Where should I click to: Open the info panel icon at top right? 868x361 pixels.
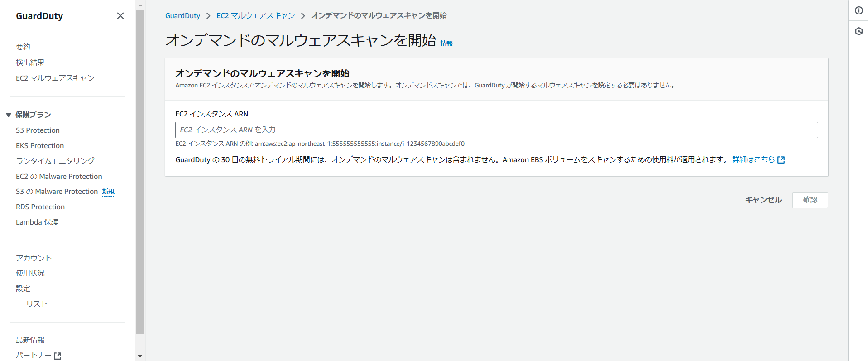click(x=858, y=10)
